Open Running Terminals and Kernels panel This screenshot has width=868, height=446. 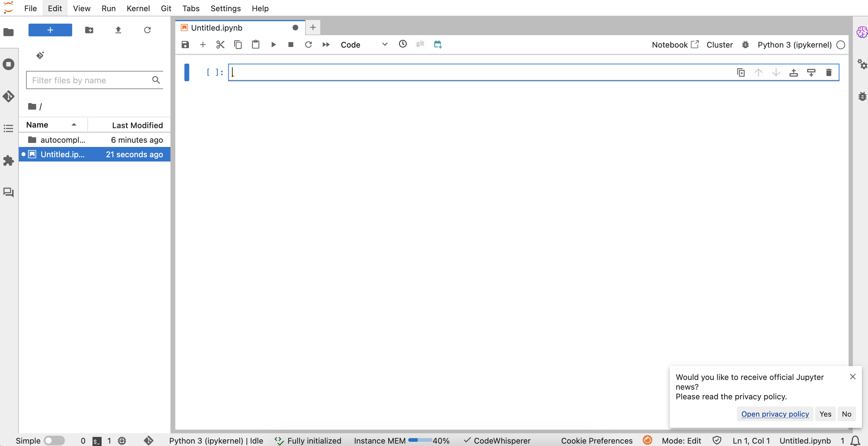[8, 64]
